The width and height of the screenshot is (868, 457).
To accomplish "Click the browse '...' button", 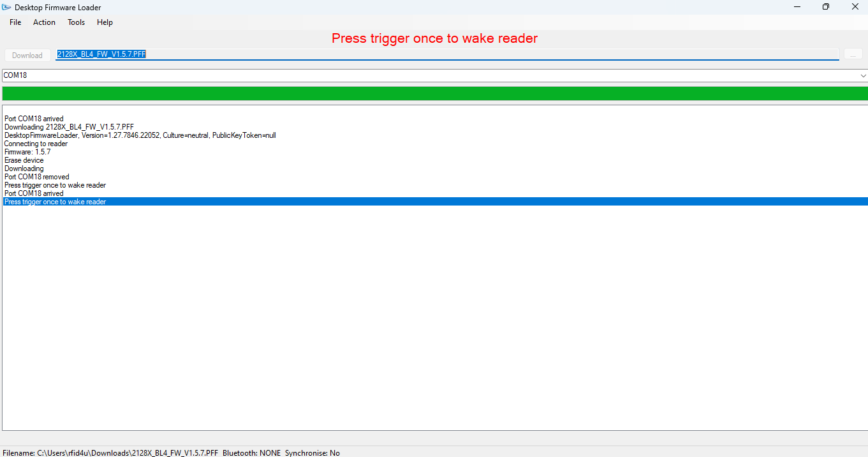I will pyautogui.click(x=853, y=55).
